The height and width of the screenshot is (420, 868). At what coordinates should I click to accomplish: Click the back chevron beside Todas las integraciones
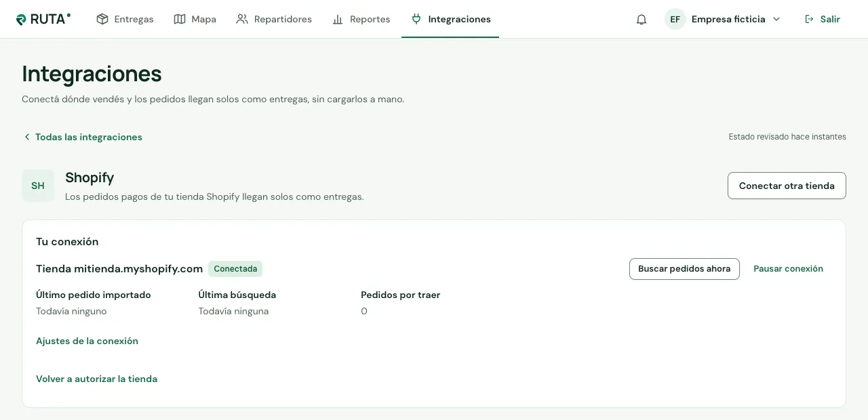[27, 137]
